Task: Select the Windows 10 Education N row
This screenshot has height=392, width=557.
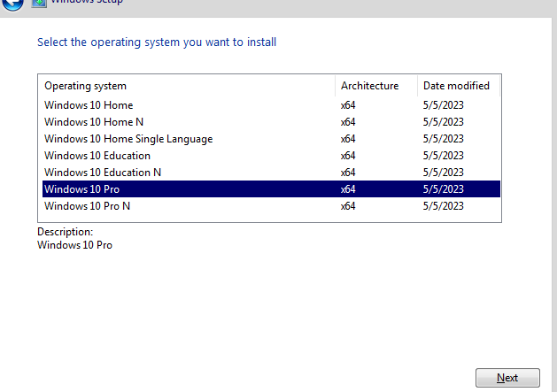Action: 271,173
